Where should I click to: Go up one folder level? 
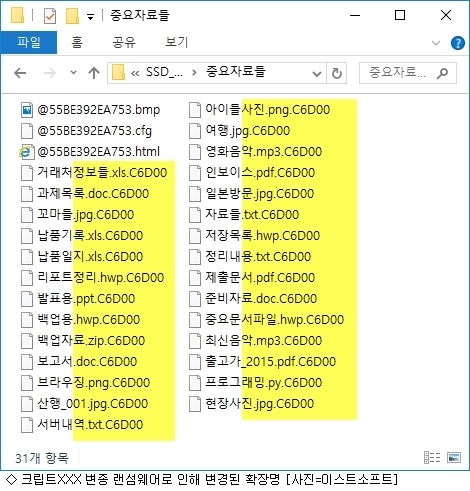point(94,73)
